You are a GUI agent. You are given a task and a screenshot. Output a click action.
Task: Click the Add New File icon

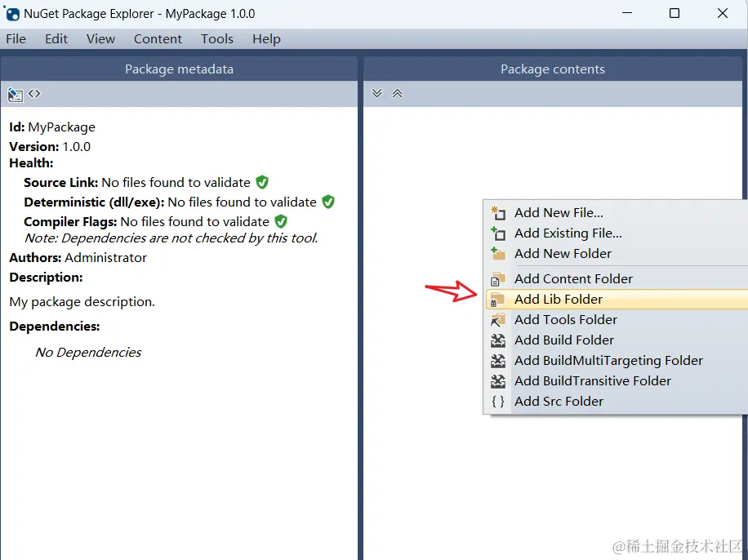point(498,213)
